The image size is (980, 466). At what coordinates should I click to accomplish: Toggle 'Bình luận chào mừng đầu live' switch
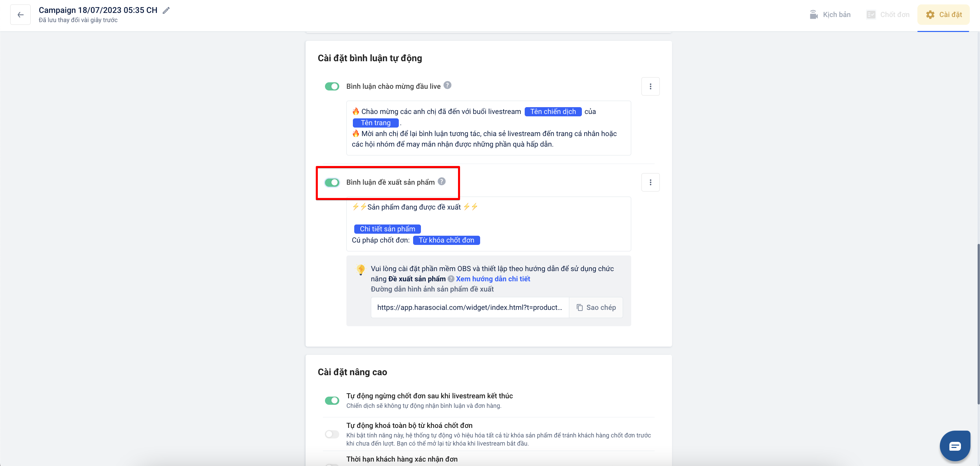pyautogui.click(x=332, y=87)
